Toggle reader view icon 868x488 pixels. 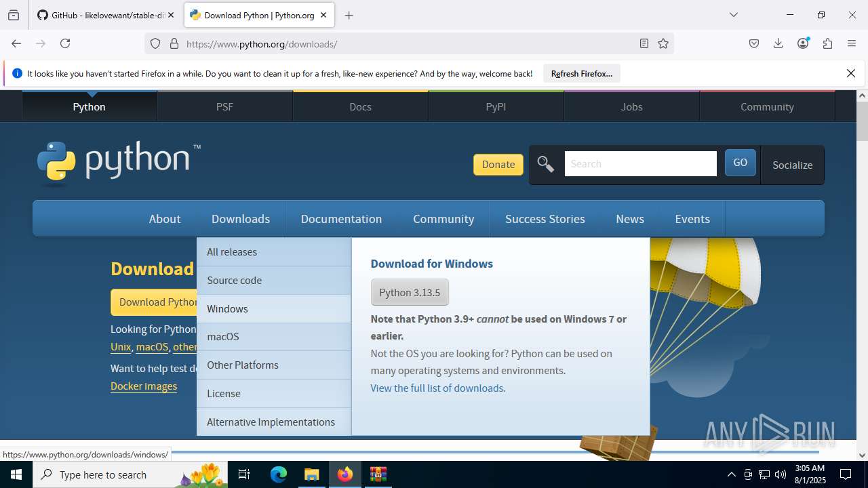coord(644,43)
